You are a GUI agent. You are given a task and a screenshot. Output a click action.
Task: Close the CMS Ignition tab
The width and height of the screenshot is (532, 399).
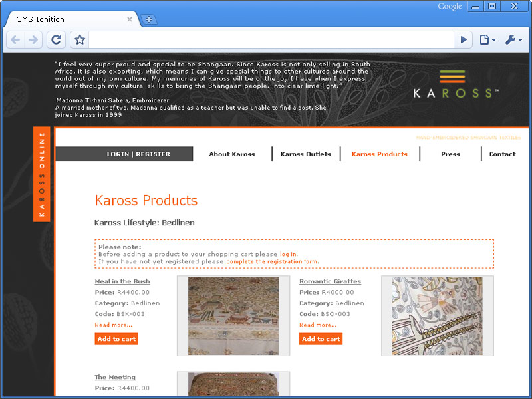(x=129, y=19)
